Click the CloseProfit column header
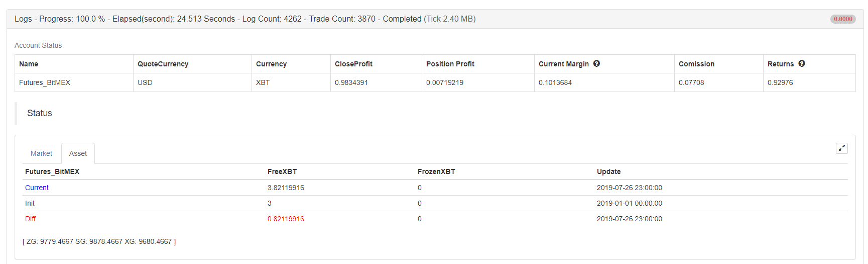Screen dimensions: 868x264 [353, 64]
